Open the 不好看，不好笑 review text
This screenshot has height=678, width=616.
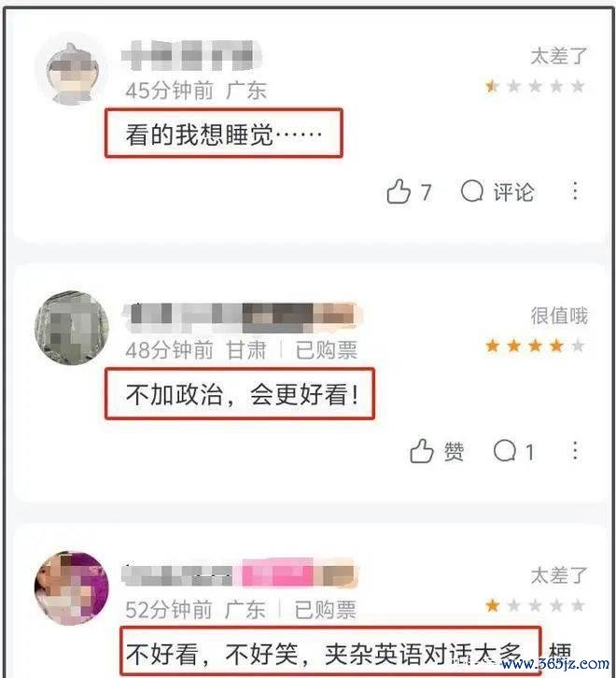330,653
